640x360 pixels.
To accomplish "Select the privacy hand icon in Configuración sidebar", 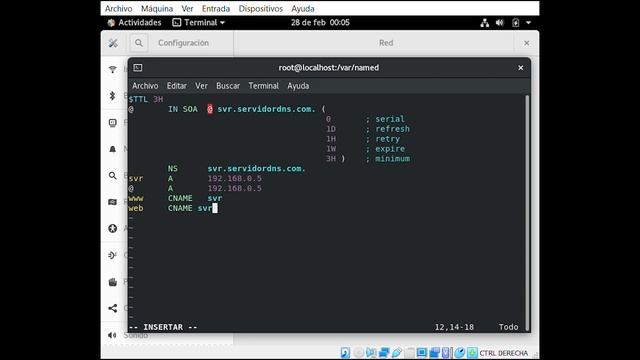I will [113, 282].
